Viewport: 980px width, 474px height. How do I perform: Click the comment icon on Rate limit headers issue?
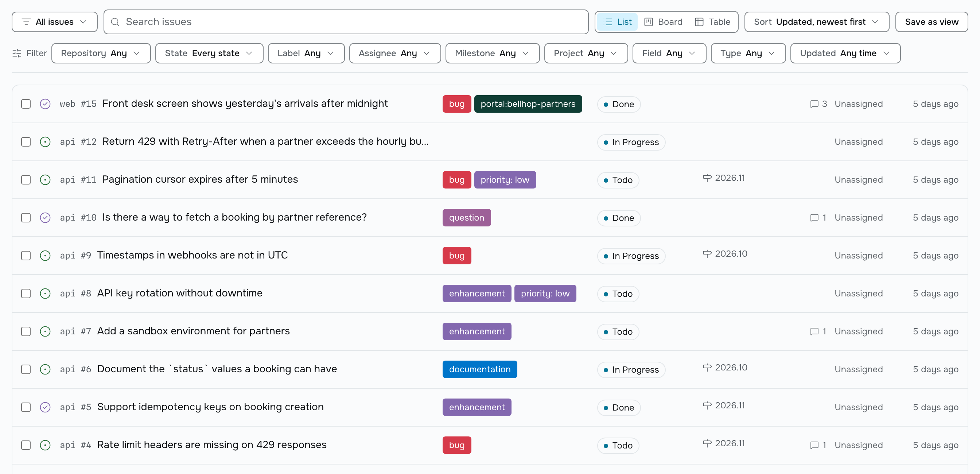pos(814,445)
